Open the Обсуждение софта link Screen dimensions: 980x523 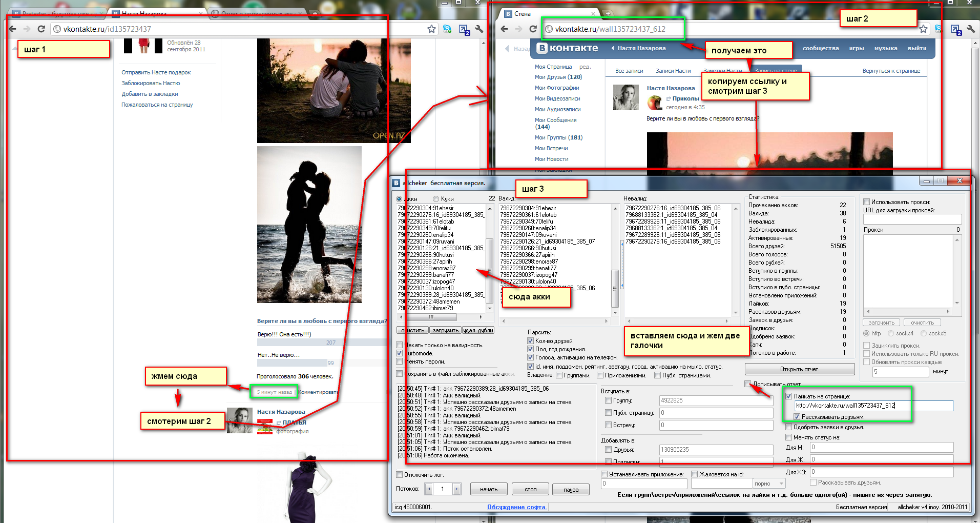coord(517,507)
